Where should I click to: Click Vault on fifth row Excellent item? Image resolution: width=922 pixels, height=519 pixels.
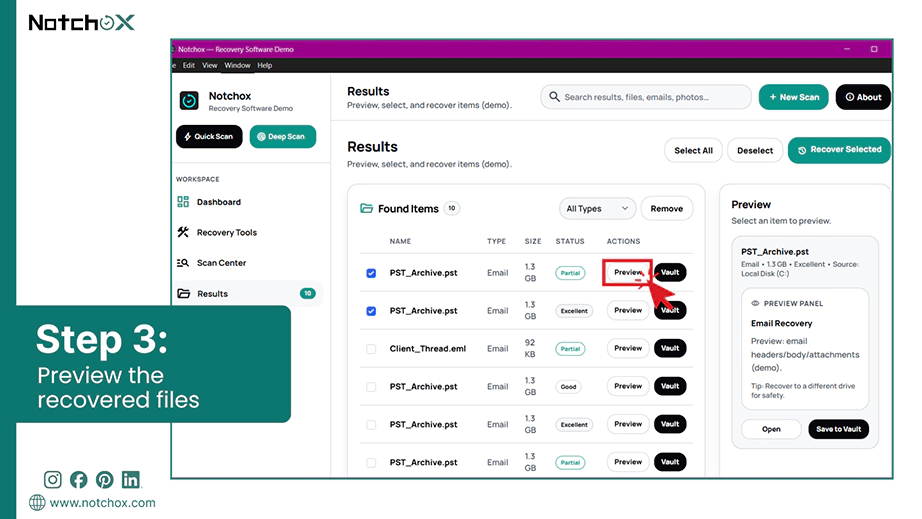[670, 424]
